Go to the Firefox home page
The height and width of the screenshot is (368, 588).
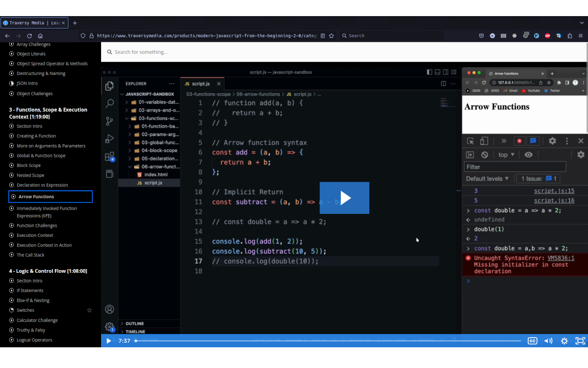(x=40, y=36)
